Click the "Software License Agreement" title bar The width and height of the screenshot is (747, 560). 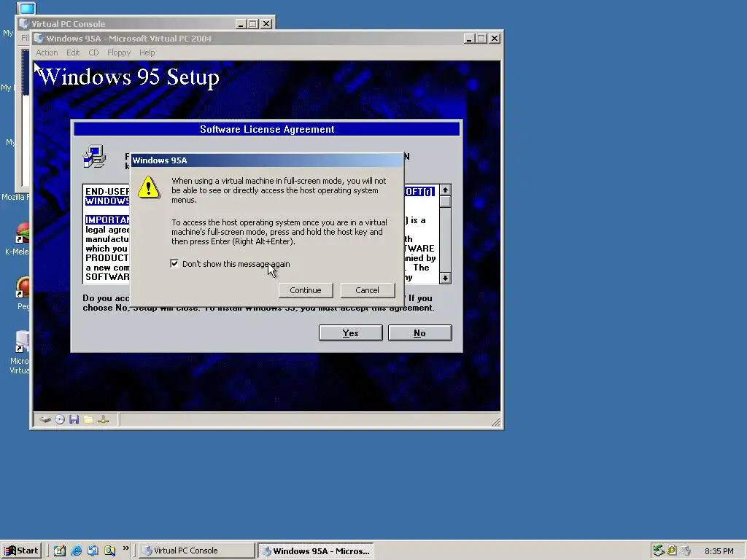click(x=267, y=129)
